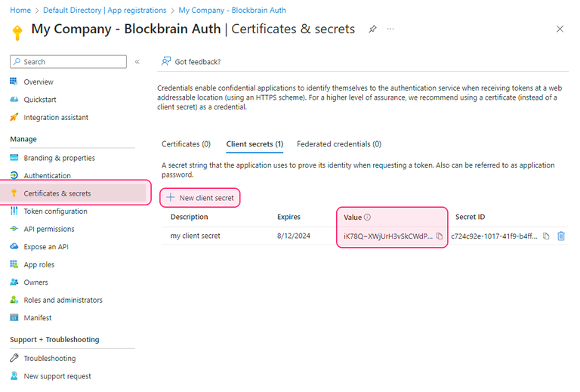Image resolution: width=580 pixels, height=392 pixels.
Task: Click the Value column info icon
Action: click(368, 218)
